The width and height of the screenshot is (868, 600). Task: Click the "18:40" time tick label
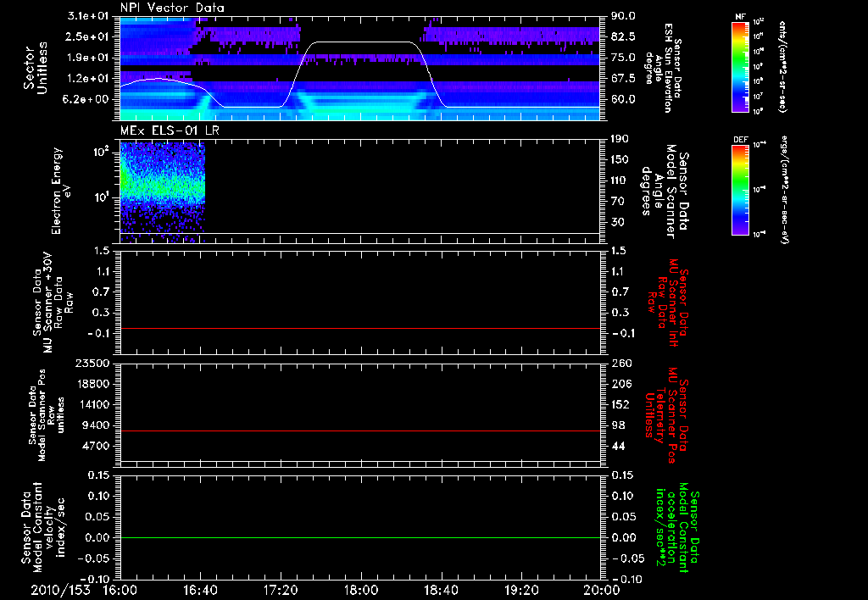[x=441, y=590]
